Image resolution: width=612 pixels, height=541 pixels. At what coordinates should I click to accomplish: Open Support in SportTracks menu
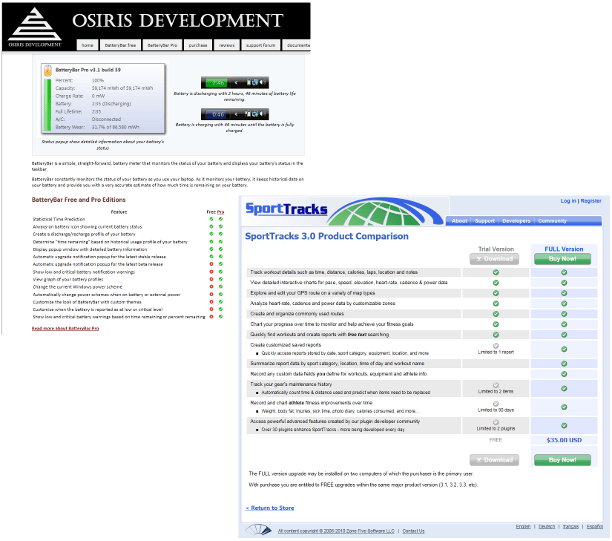click(x=485, y=221)
